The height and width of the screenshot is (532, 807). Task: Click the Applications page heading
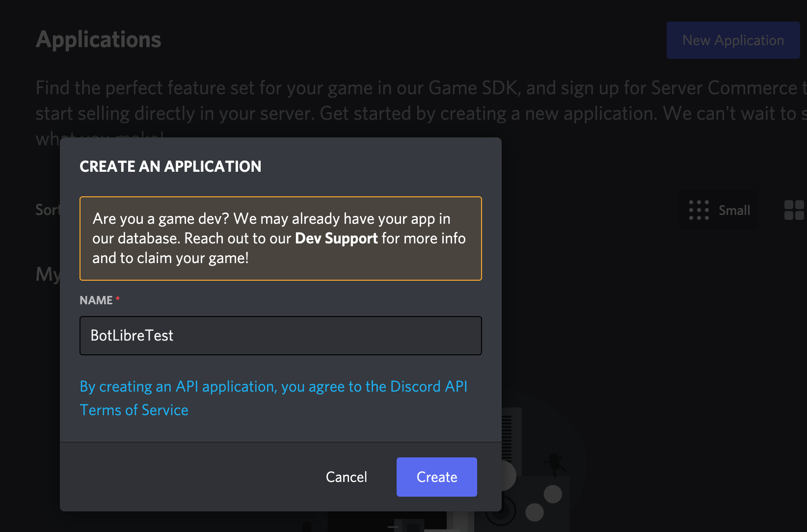click(99, 40)
